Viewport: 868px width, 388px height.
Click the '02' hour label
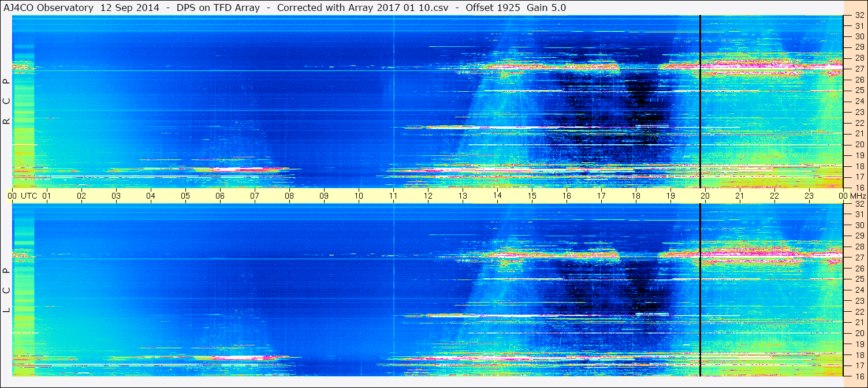[x=81, y=196]
